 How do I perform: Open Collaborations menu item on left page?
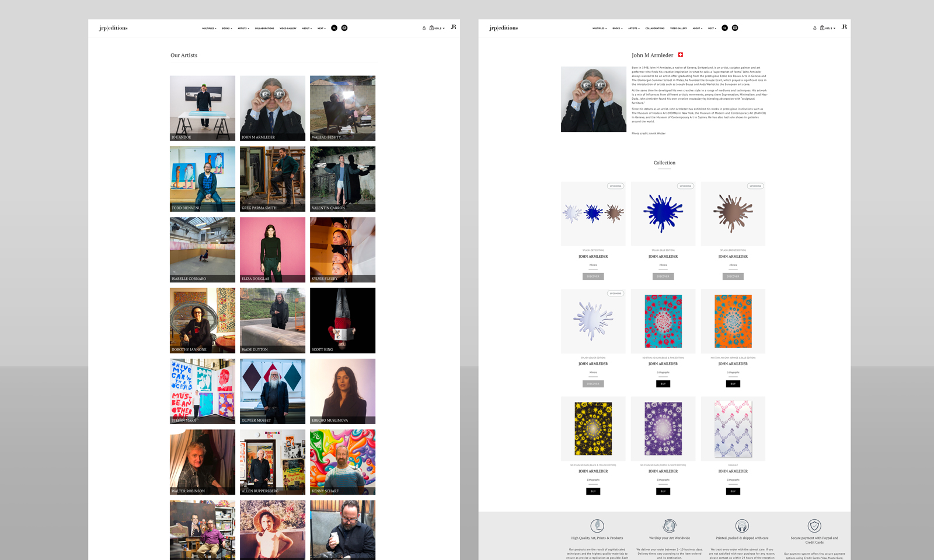(x=264, y=28)
